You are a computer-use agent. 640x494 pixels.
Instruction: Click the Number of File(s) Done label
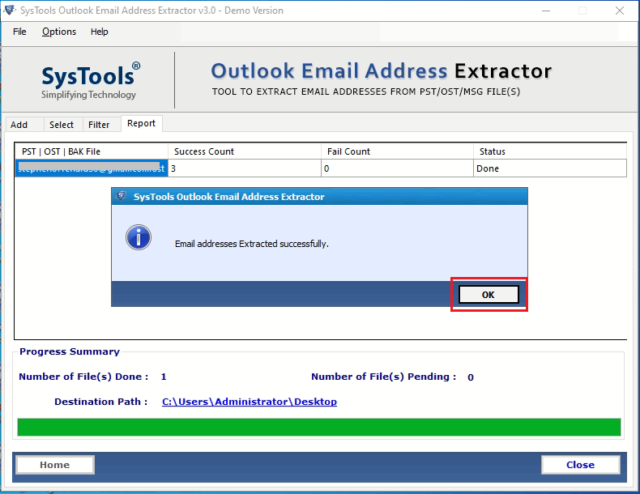pos(84,376)
